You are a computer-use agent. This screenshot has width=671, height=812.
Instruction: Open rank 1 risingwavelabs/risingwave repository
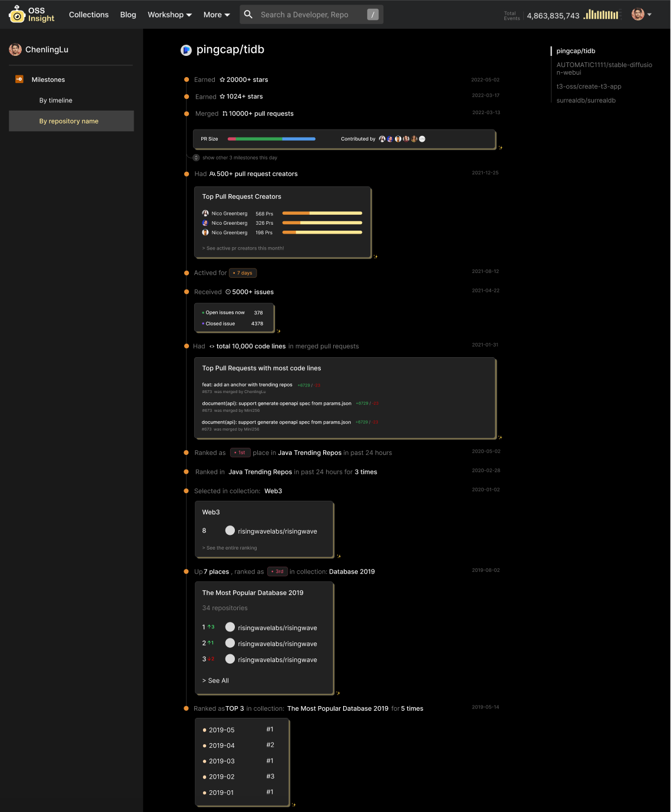277,628
